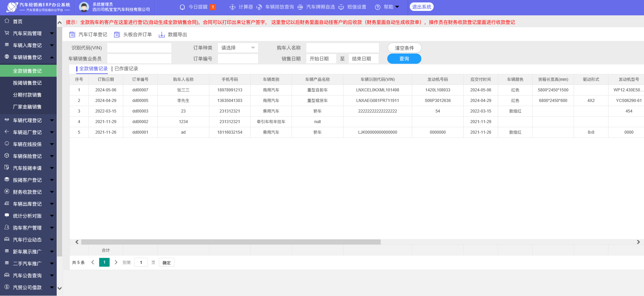Screen dimensions: 644x296
Task: Click the 开始日期 date field
Action: click(x=321, y=59)
